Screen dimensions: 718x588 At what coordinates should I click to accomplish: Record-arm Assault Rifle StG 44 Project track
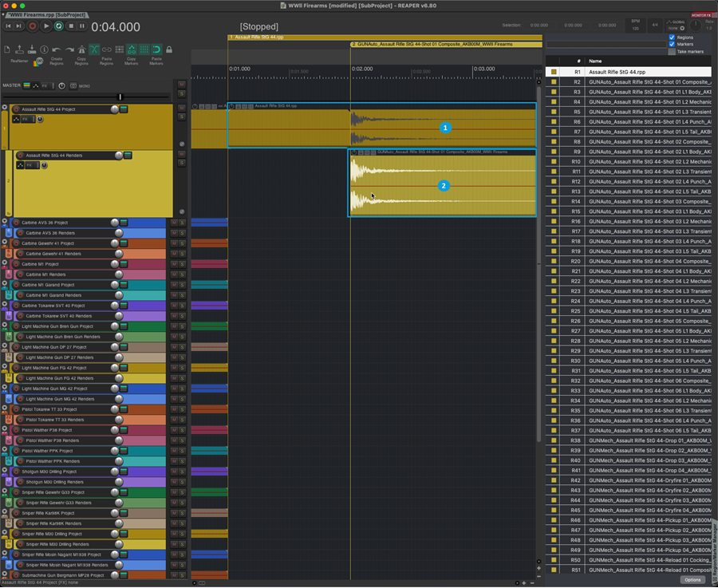tap(16, 109)
